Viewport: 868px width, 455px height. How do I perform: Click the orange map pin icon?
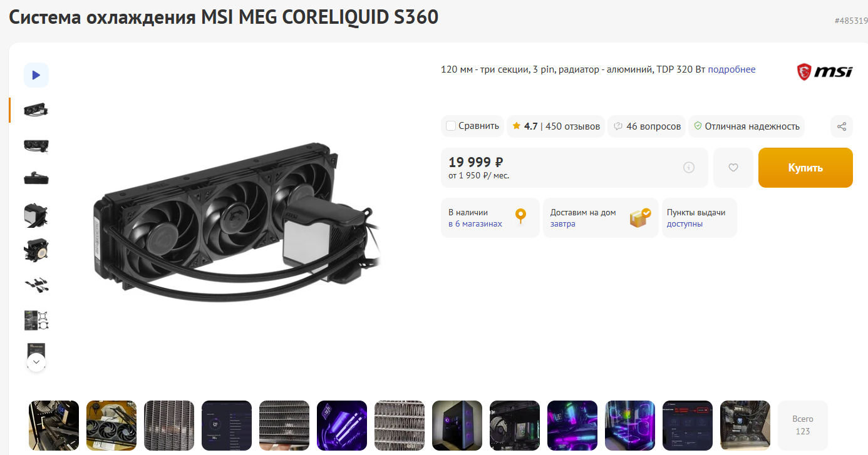click(520, 217)
